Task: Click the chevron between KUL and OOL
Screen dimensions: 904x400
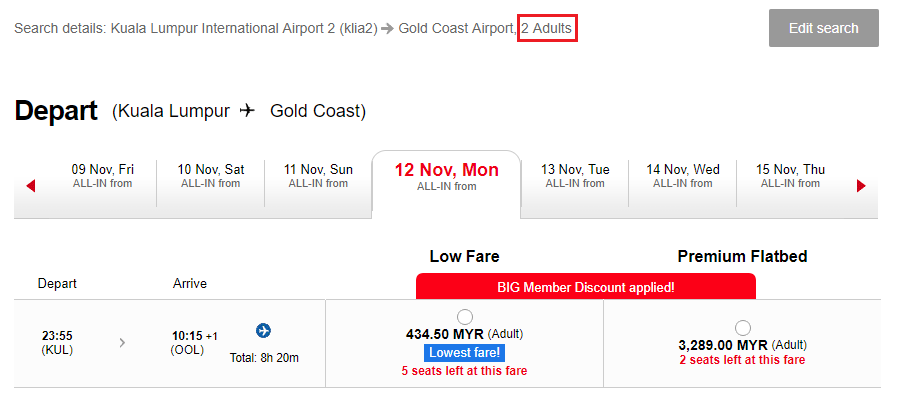Action: (x=122, y=343)
